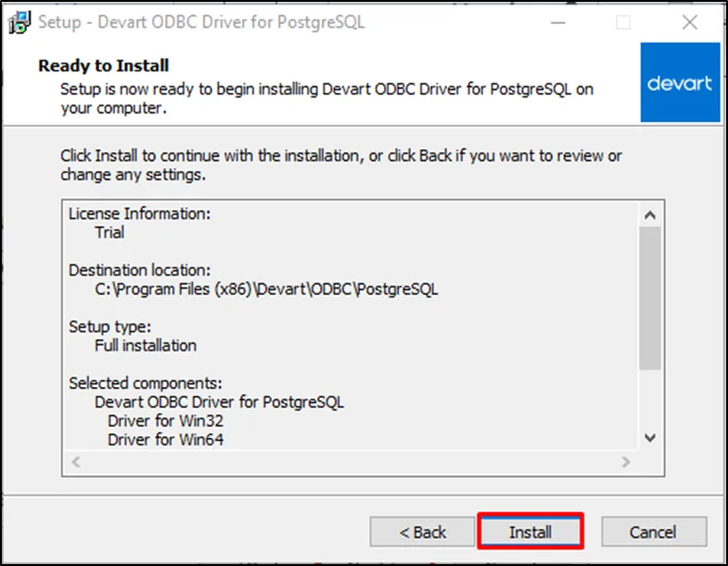
Task: Click the horizontal scrollbar left arrow
Action: pyautogui.click(x=75, y=461)
